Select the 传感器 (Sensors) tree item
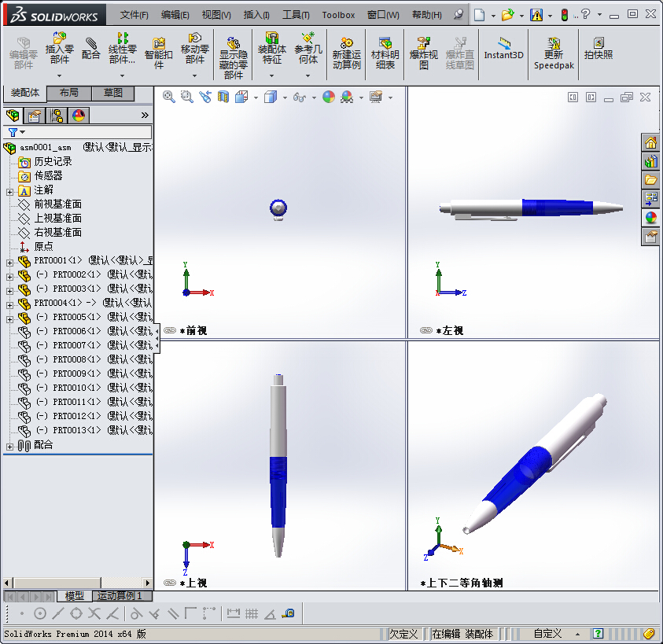 (x=48, y=176)
